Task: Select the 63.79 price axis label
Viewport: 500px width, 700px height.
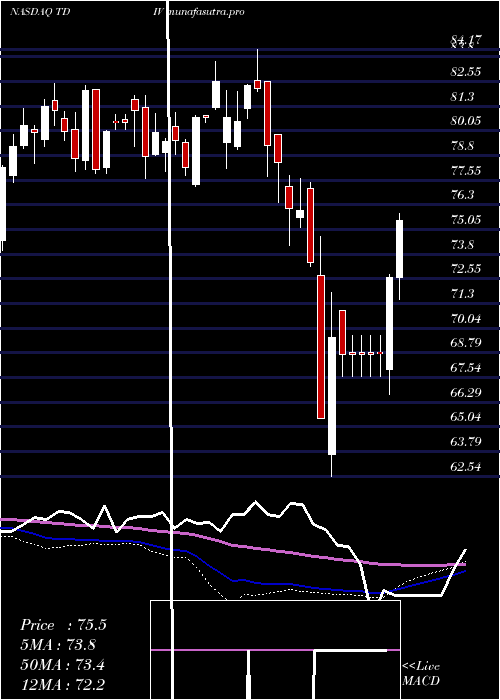Action: tap(466, 442)
